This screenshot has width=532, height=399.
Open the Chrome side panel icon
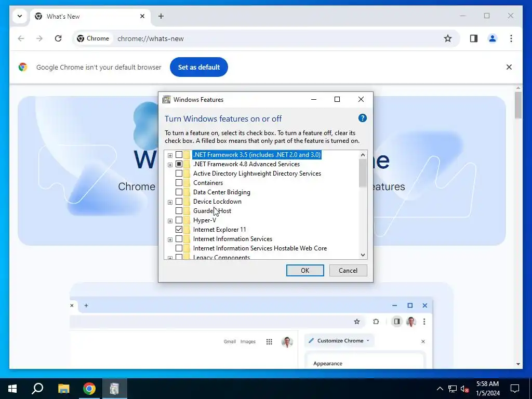pyautogui.click(x=474, y=38)
